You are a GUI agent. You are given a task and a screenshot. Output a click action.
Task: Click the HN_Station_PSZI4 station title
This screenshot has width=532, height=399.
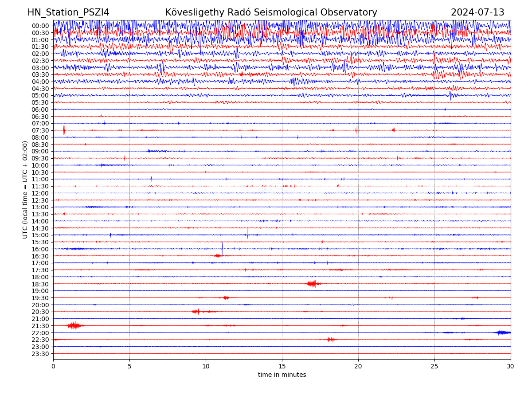[68, 12]
